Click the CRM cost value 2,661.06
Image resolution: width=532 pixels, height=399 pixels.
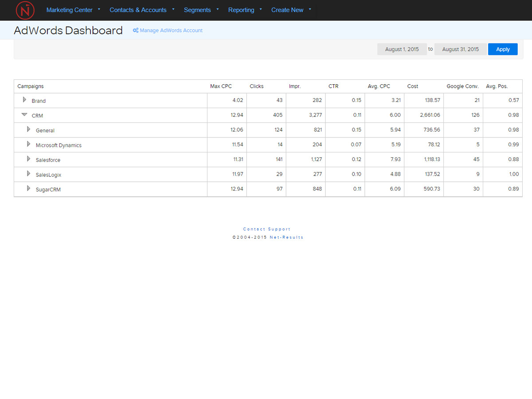pos(429,115)
